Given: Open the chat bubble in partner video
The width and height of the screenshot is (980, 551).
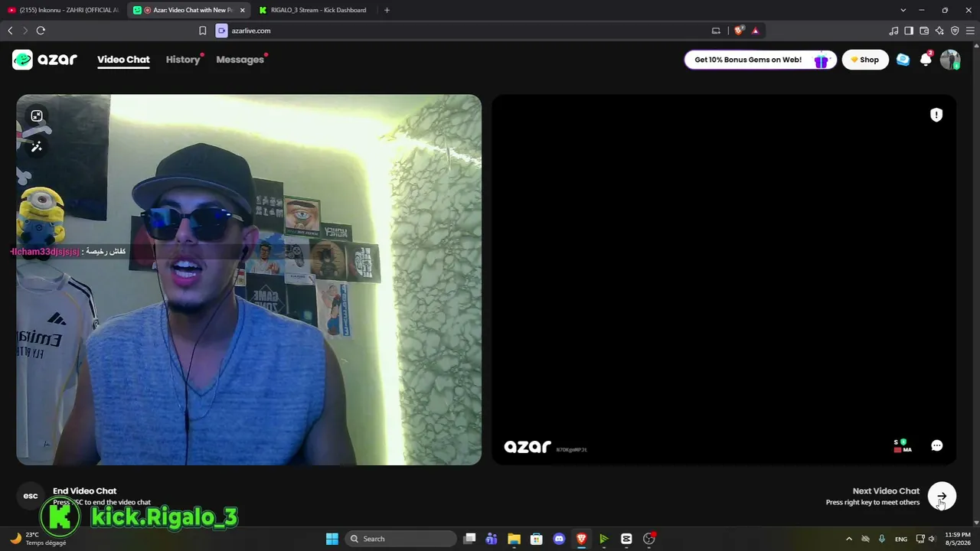Looking at the screenshot, I should (936, 445).
